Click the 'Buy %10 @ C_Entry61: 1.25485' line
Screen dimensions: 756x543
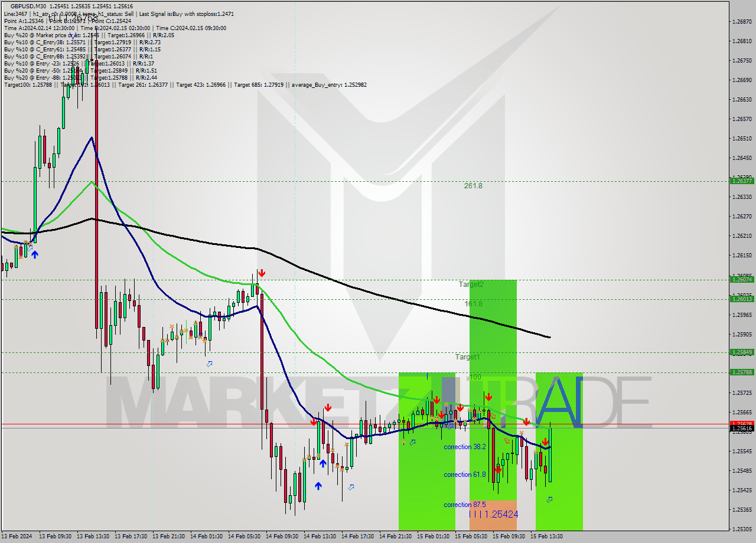click(x=44, y=49)
